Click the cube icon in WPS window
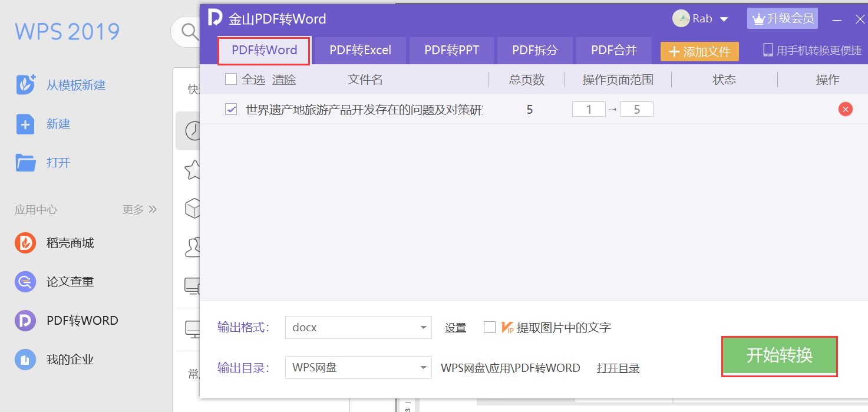The image size is (868, 412). [x=193, y=208]
